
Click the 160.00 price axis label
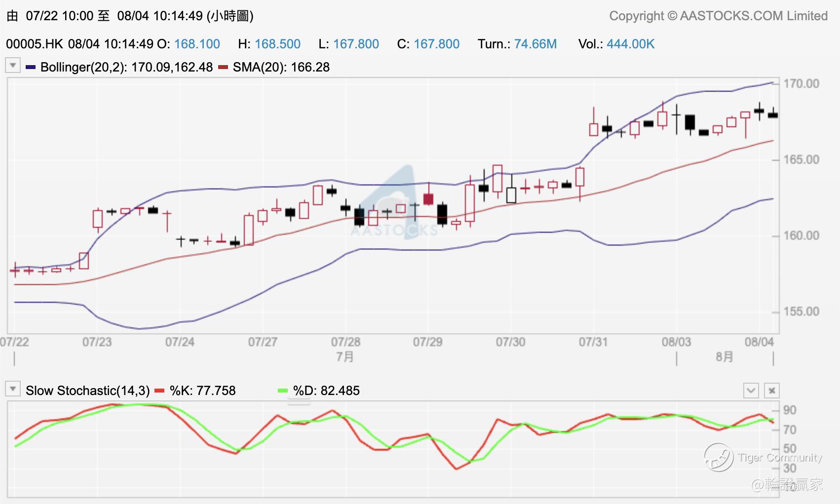[802, 235]
